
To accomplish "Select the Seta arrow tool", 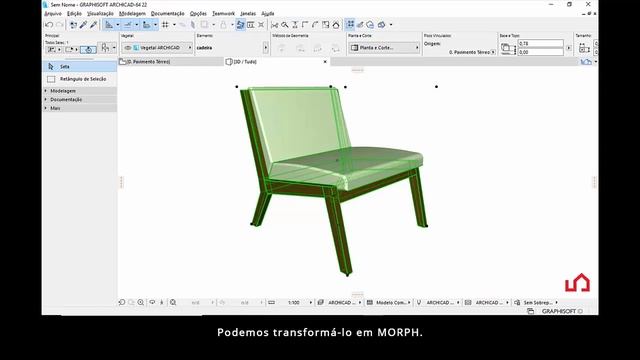I will pos(80,67).
